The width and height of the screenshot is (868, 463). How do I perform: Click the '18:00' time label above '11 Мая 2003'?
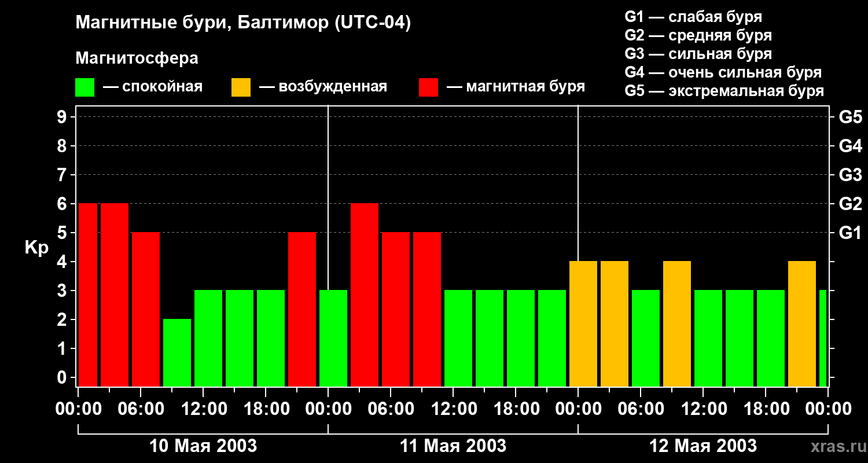tap(516, 409)
